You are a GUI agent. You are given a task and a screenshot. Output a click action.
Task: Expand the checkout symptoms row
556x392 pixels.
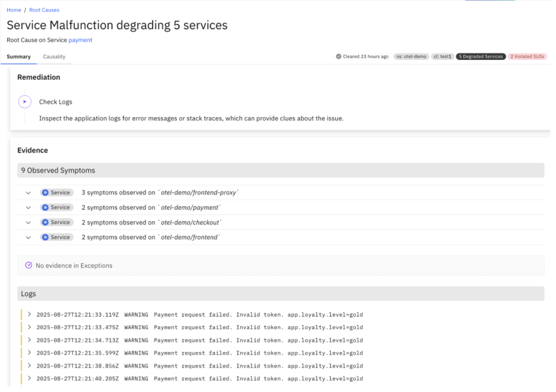pos(28,223)
